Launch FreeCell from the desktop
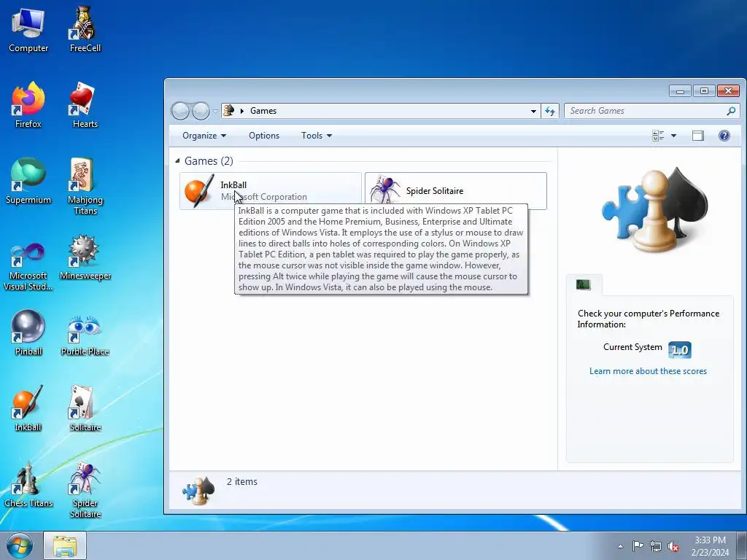Viewport: 747px width, 560px height. point(85,29)
